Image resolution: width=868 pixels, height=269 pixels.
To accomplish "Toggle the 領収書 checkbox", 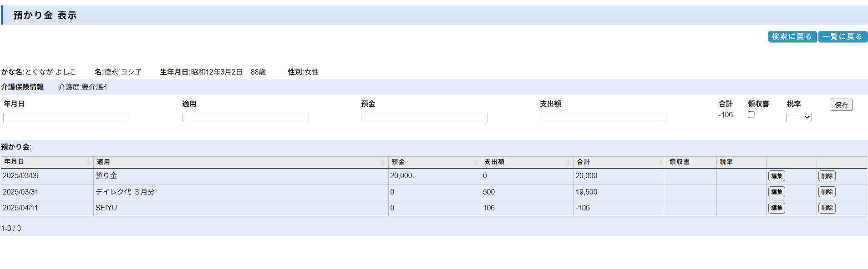I will [x=751, y=115].
